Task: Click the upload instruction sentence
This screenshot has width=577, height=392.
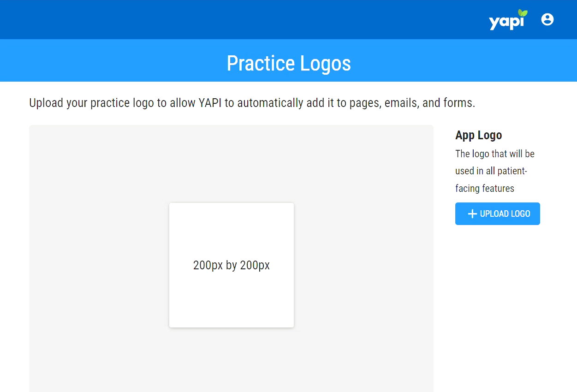Action: pos(252,103)
